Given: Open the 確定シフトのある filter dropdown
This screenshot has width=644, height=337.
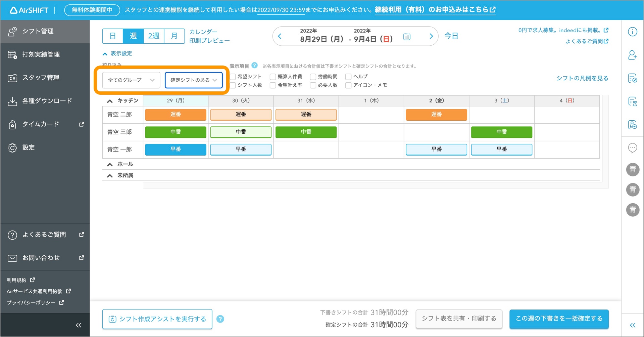Looking at the screenshot, I should [194, 80].
